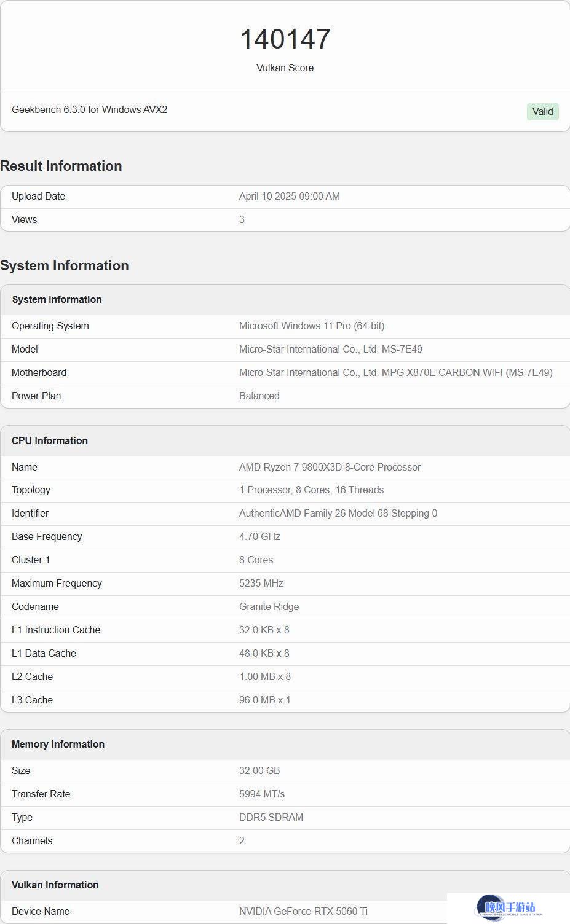The image size is (570, 924).
Task: Click the 'Topology' row label
Action: (31, 490)
